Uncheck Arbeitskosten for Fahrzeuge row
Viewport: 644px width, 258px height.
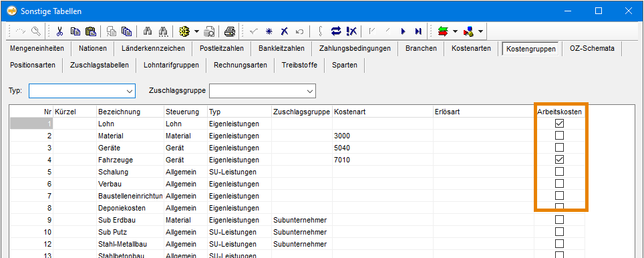[559, 159]
